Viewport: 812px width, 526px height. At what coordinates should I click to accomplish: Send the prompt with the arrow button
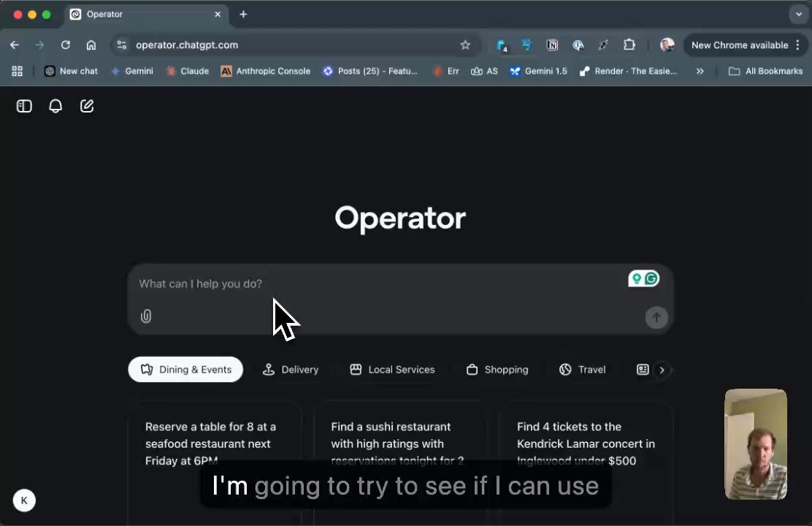(x=656, y=317)
